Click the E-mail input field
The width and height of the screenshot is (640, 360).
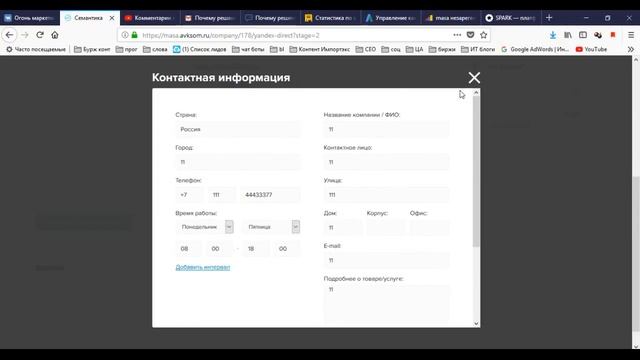386,260
